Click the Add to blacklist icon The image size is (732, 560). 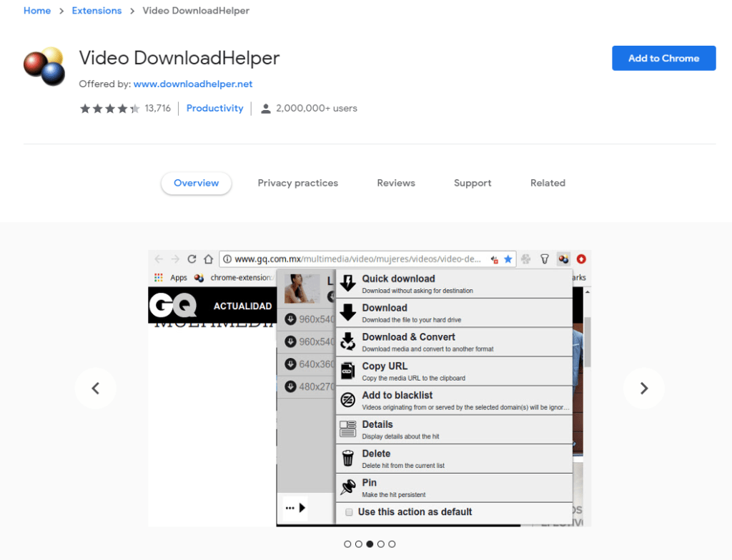coord(348,399)
